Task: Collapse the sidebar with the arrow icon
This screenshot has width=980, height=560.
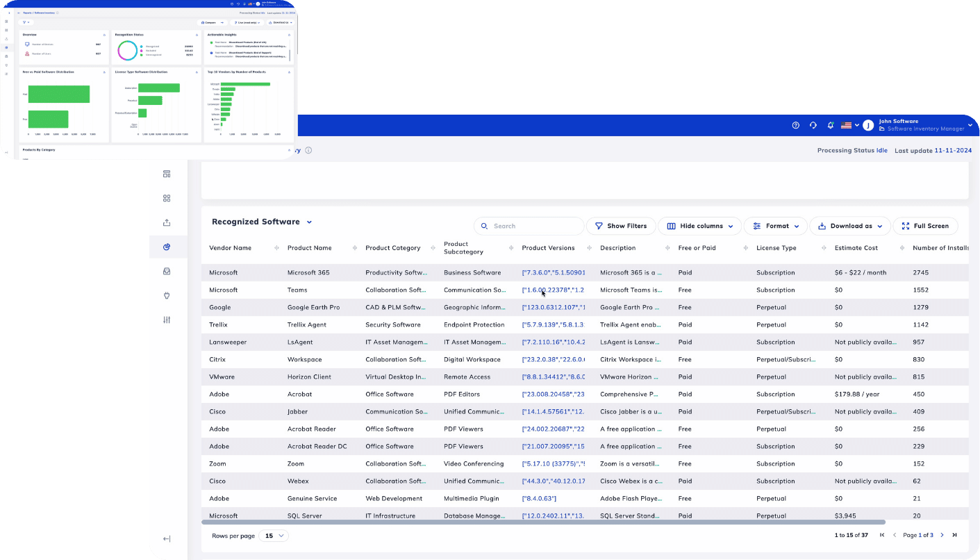Action: click(x=167, y=538)
